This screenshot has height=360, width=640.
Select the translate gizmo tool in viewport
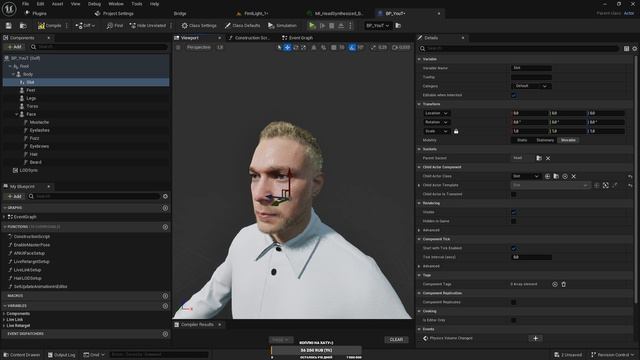[287, 47]
